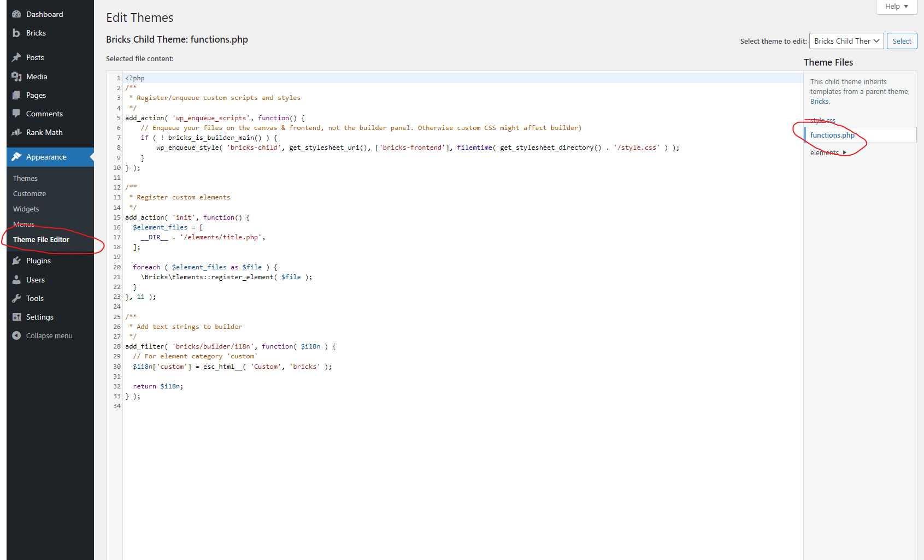Click the Appearance paintbrush icon
Viewport: 924px width, 560px height.
pos(16,157)
